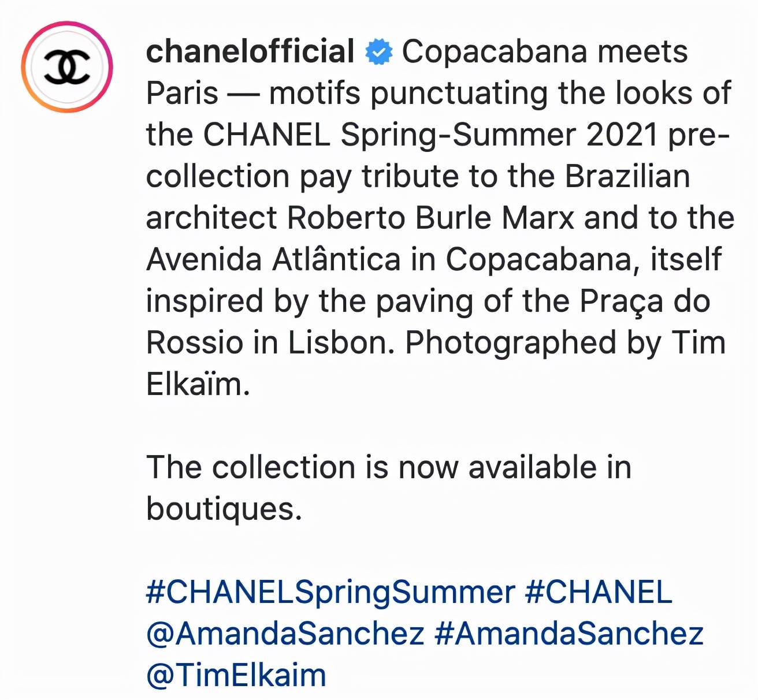Click 'Roberto Burle Marx' in the caption
The height and width of the screenshot is (700, 758).
click(430, 218)
